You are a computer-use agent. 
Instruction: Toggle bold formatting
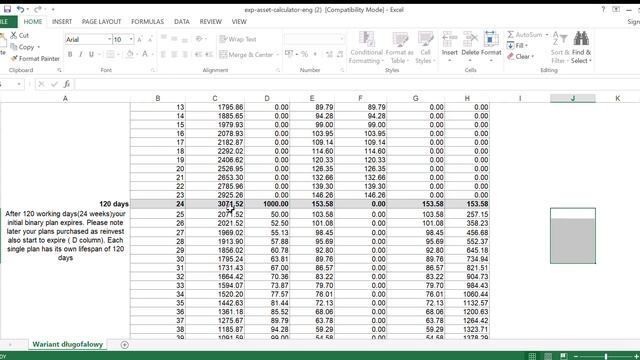70,54
